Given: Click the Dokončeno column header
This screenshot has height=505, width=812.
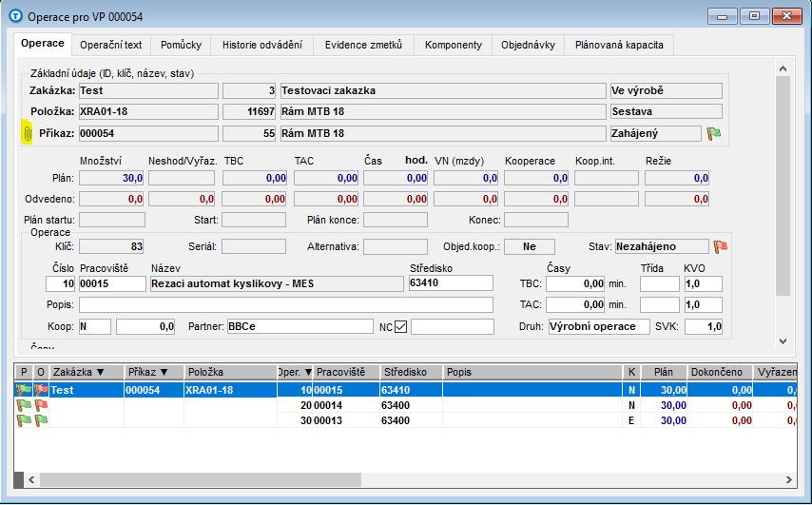Looking at the screenshot, I should tap(721, 372).
